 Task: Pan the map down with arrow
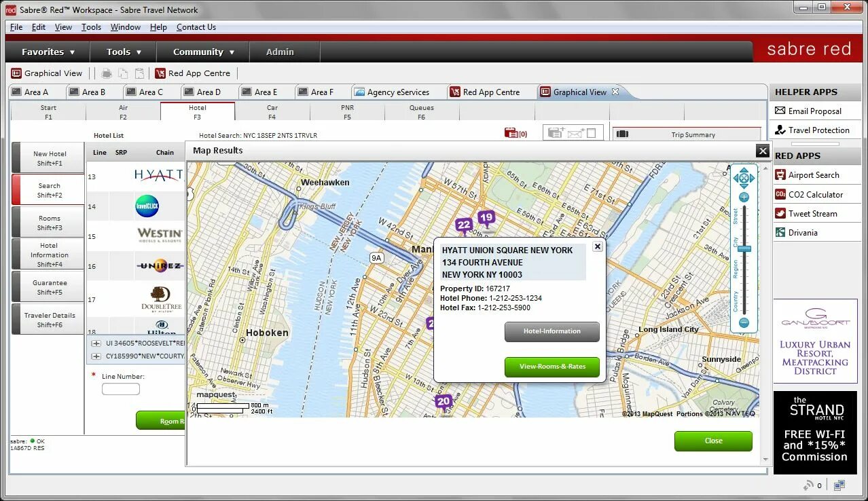tap(744, 187)
